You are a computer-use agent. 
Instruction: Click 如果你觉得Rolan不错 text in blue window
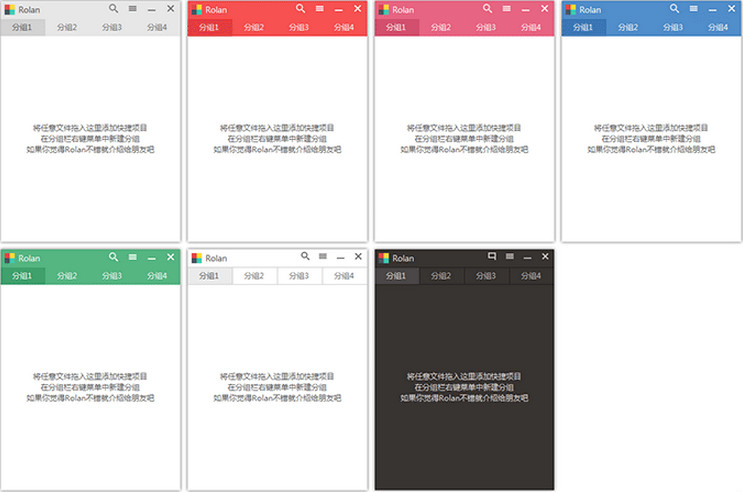pos(651,150)
